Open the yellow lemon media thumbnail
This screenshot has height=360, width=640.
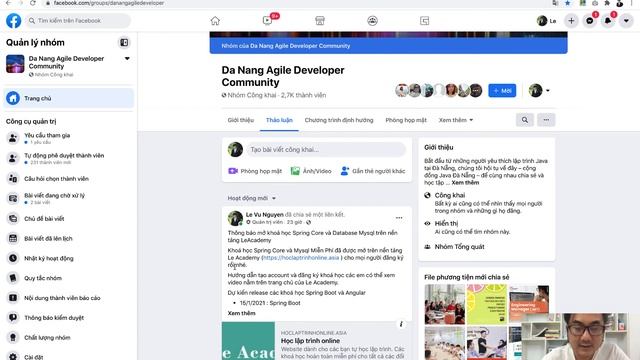click(x=487, y=304)
